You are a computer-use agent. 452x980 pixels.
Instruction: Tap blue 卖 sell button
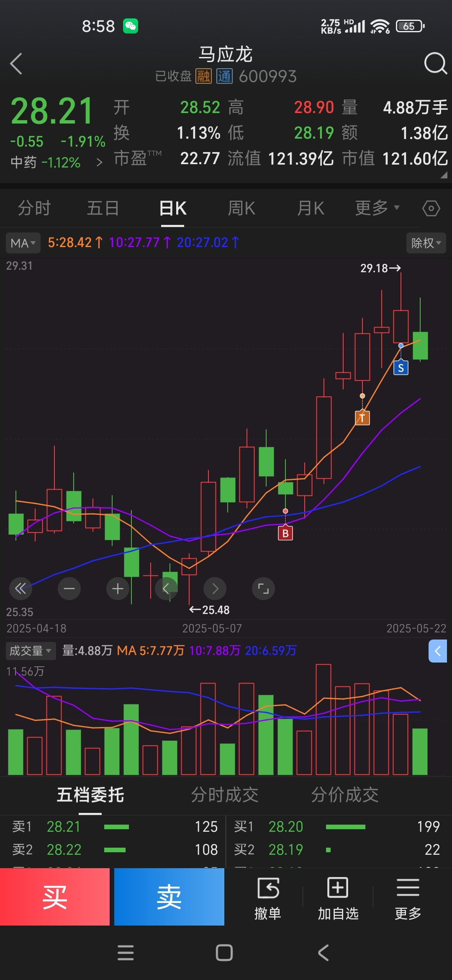[x=169, y=897]
